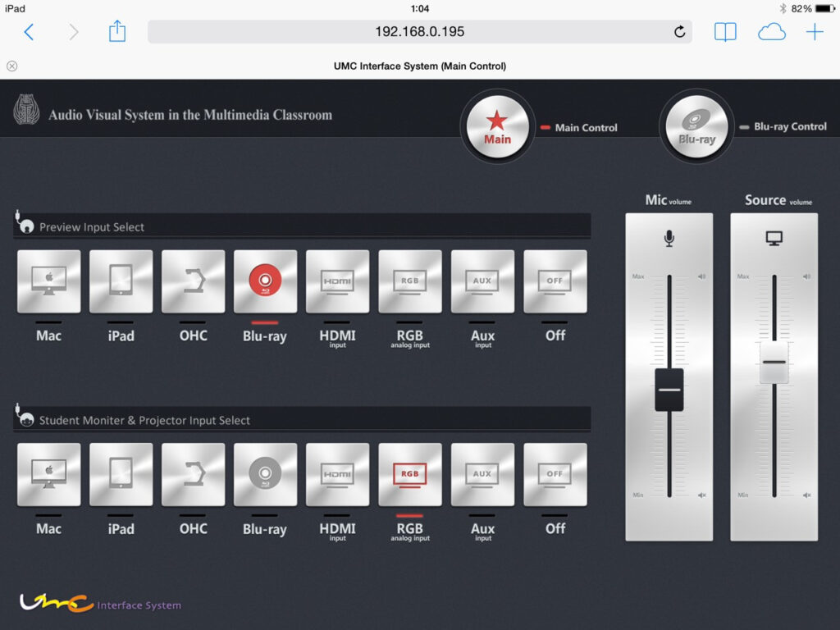The height and width of the screenshot is (630, 840).
Task: Select Aux input in Preview Input Select
Action: [482, 281]
